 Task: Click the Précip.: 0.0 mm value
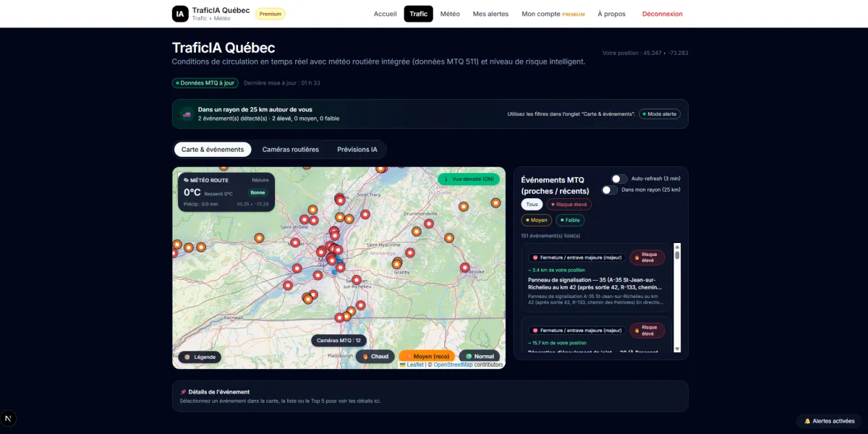coord(200,204)
